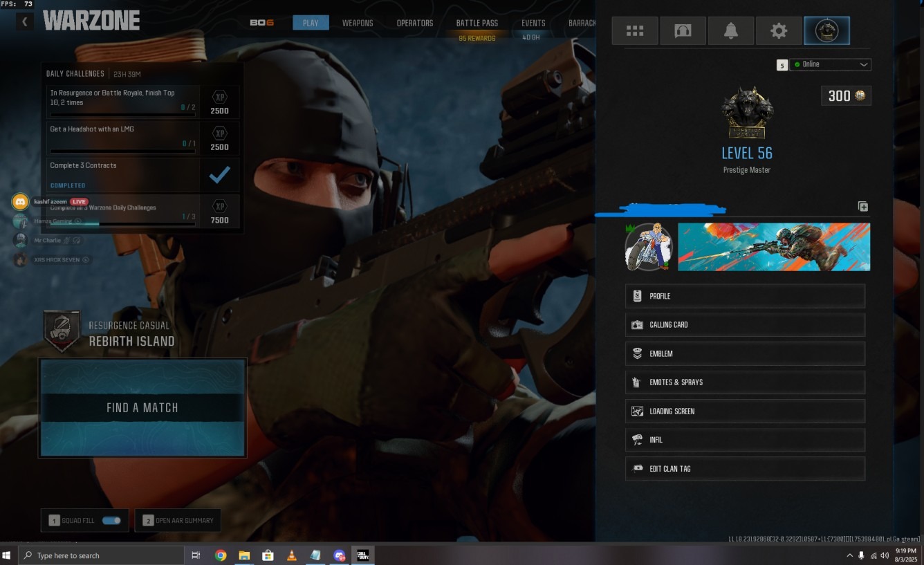Open the LOADING SCREEN menu button
This screenshot has height=565, width=924.
click(x=745, y=411)
